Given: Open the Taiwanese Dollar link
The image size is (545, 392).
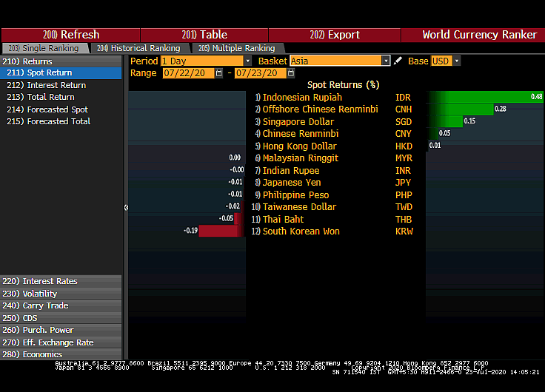Looking at the screenshot, I should click(x=299, y=206).
